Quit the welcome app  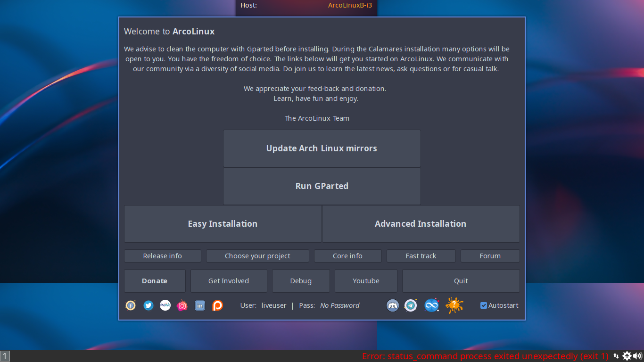(x=461, y=281)
